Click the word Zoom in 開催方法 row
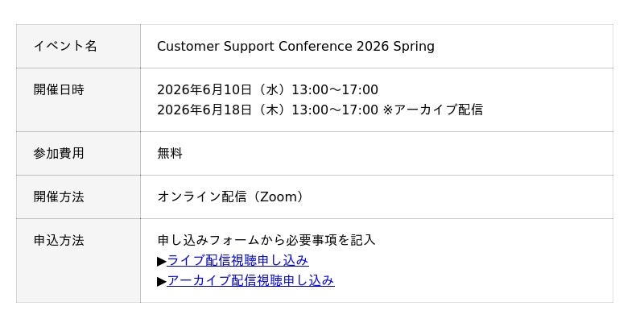 [278, 197]
